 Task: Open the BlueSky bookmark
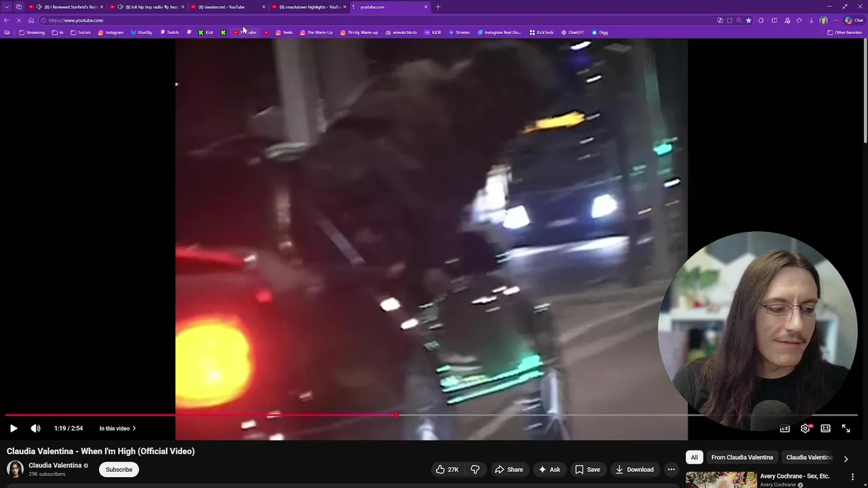click(x=142, y=33)
